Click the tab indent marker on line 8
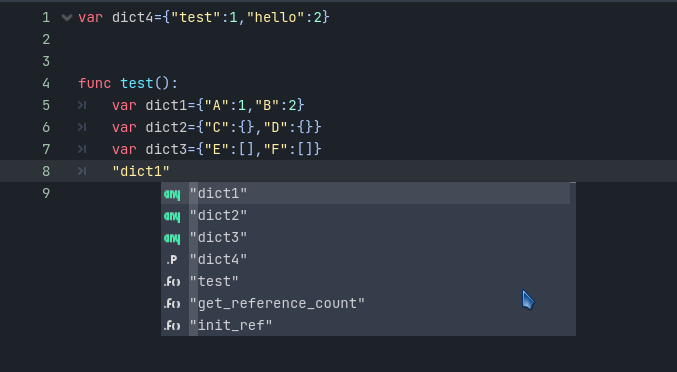Viewport: 677px width, 372px height. (82, 171)
